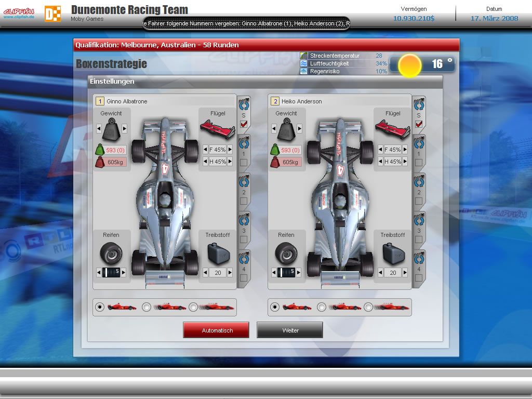Click the sun weather icon

click(x=409, y=65)
